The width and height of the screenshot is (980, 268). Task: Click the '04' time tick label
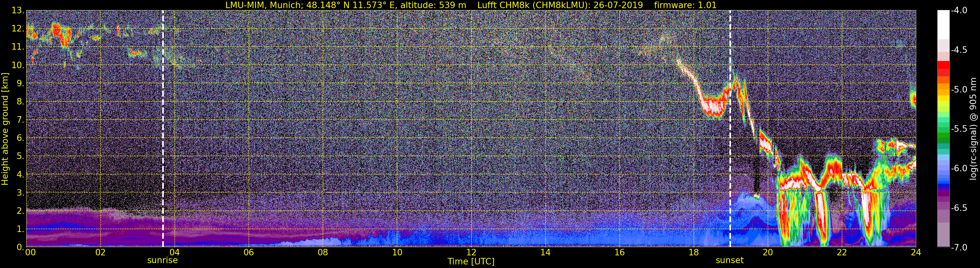174,253
